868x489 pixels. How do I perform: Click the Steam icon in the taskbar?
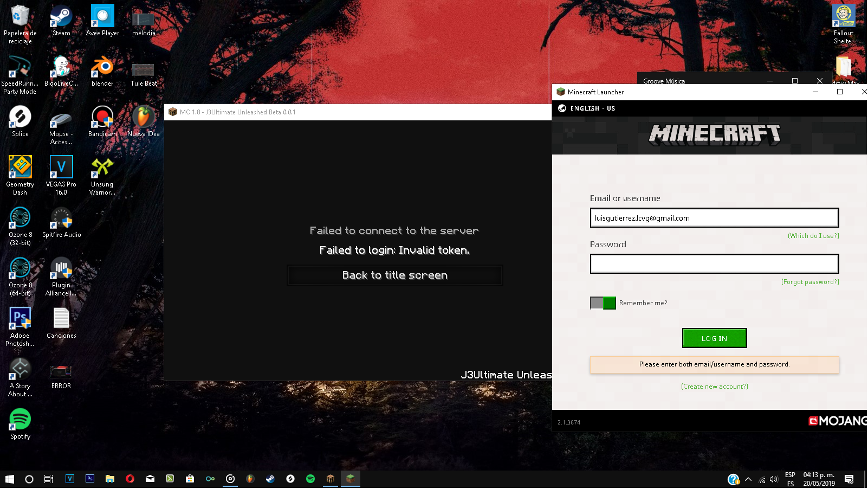coord(270,479)
